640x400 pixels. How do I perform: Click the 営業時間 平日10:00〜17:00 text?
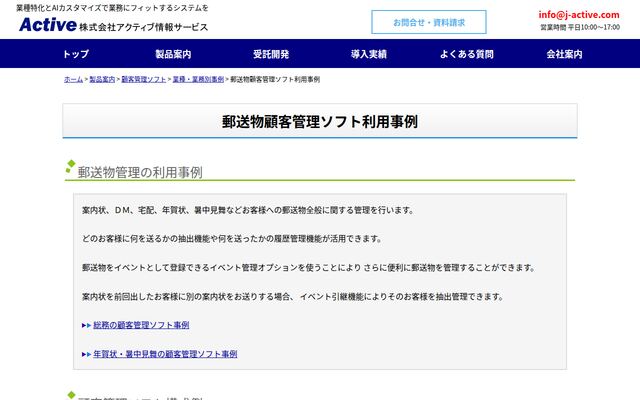click(x=580, y=27)
